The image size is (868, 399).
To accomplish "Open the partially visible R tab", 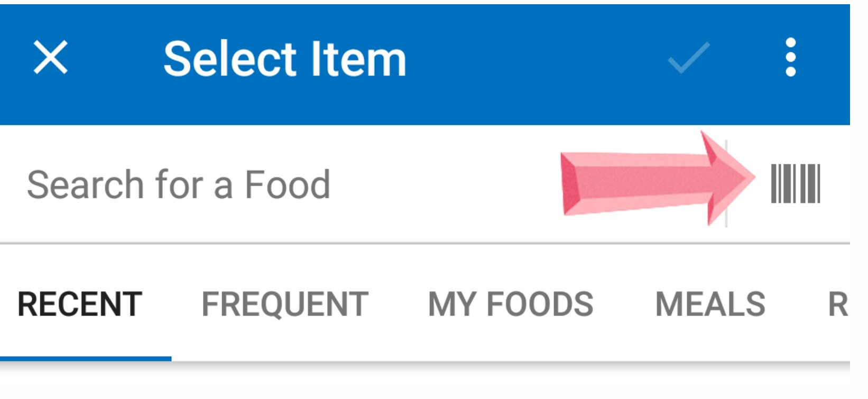I will click(837, 304).
